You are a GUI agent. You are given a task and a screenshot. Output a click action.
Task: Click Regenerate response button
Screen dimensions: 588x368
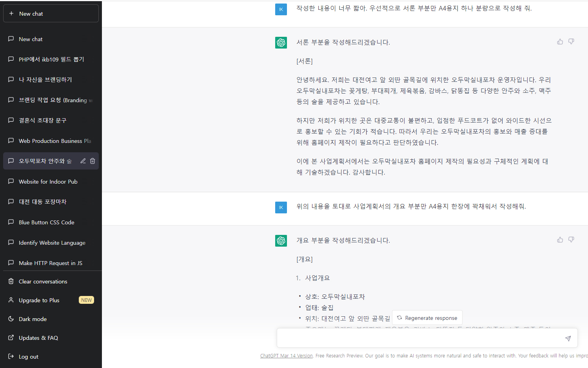427,318
